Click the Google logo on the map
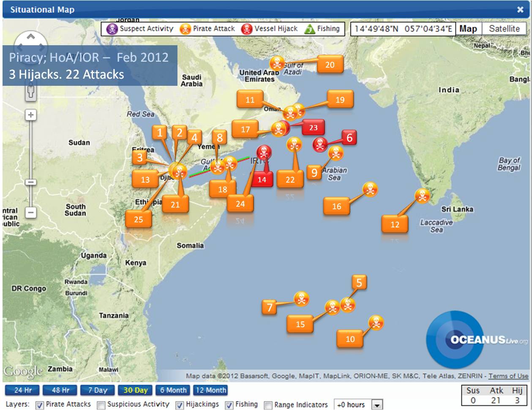532x410 pixels. [x=23, y=372]
